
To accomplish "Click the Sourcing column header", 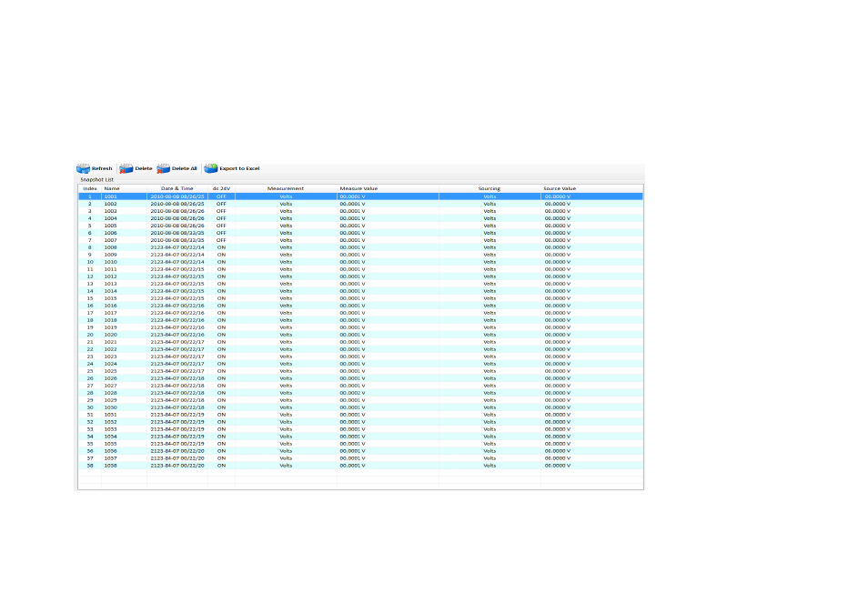I will 490,188.
